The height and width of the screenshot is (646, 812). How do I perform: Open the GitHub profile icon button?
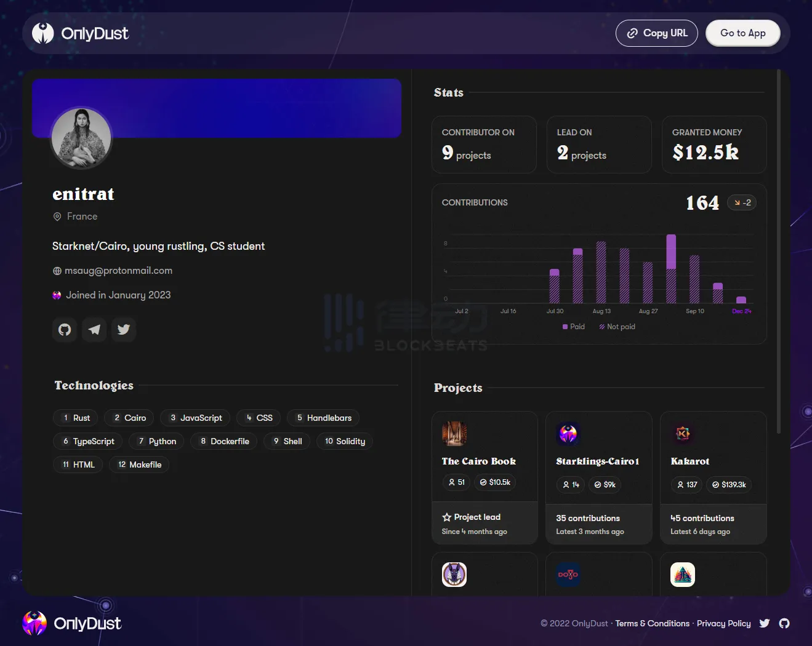65,330
